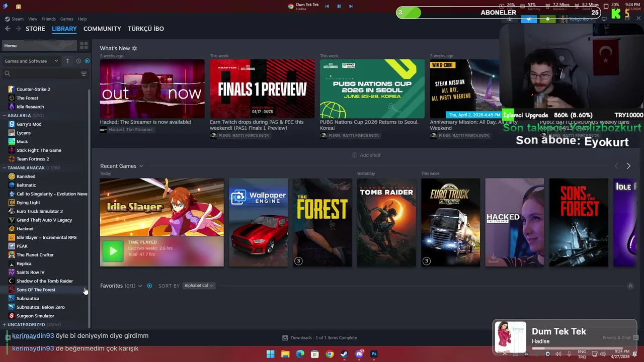Open the View menu
This screenshot has width=644, height=362.
(x=33, y=19)
